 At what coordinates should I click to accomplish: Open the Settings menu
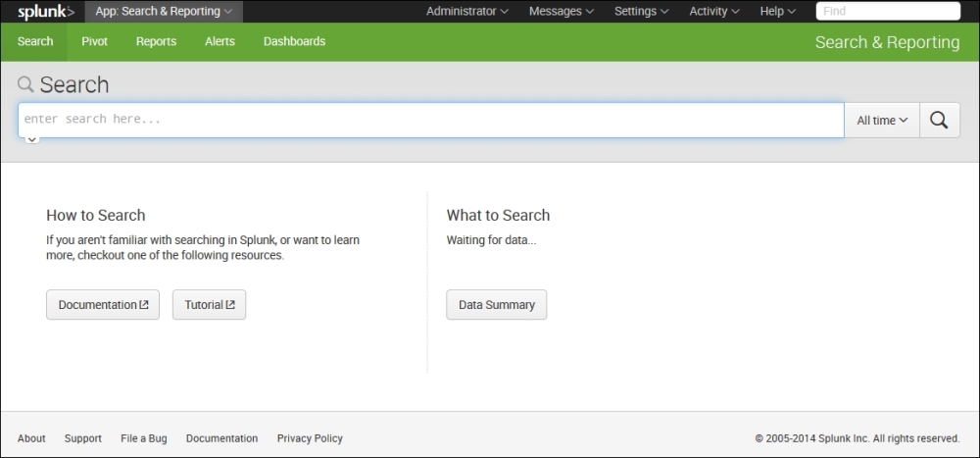click(641, 12)
